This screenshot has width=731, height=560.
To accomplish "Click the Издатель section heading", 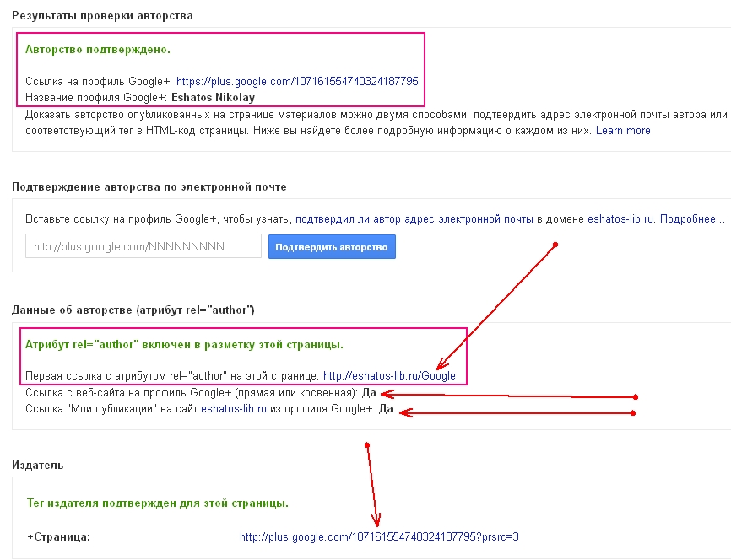I will point(38,466).
